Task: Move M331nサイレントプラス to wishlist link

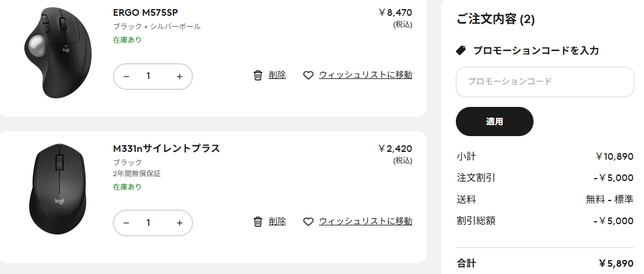Action: (x=365, y=221)
